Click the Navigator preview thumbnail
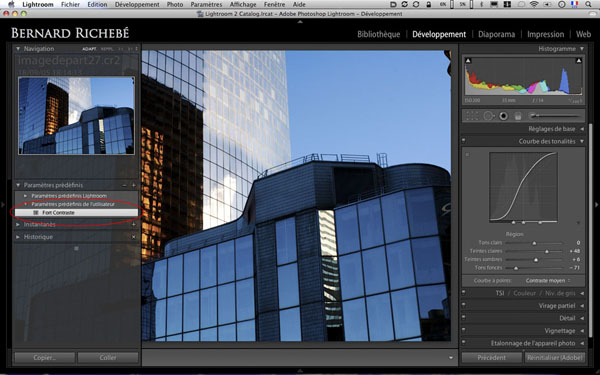 [x=77, y=115]
